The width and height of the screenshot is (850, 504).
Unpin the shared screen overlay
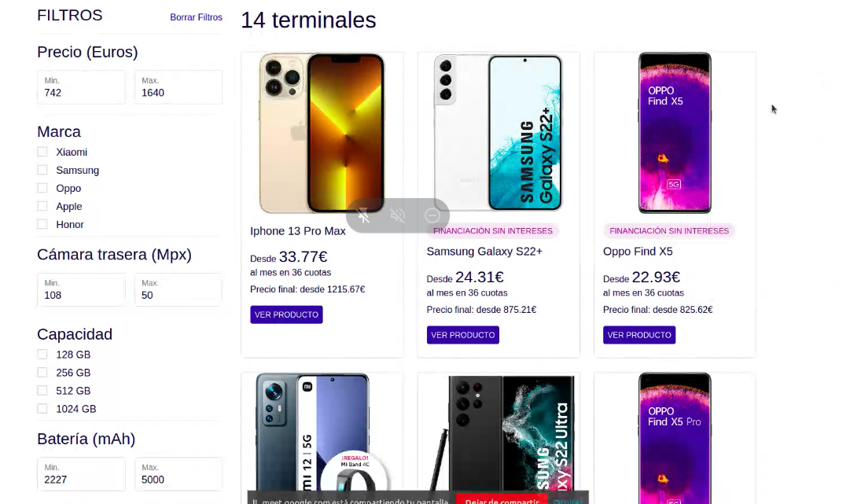(363, 215)
